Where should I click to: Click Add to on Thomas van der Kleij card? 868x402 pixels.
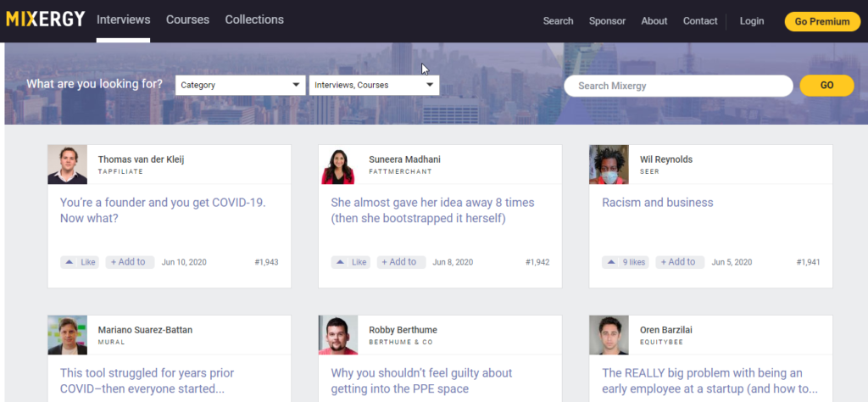pos(130,262)
